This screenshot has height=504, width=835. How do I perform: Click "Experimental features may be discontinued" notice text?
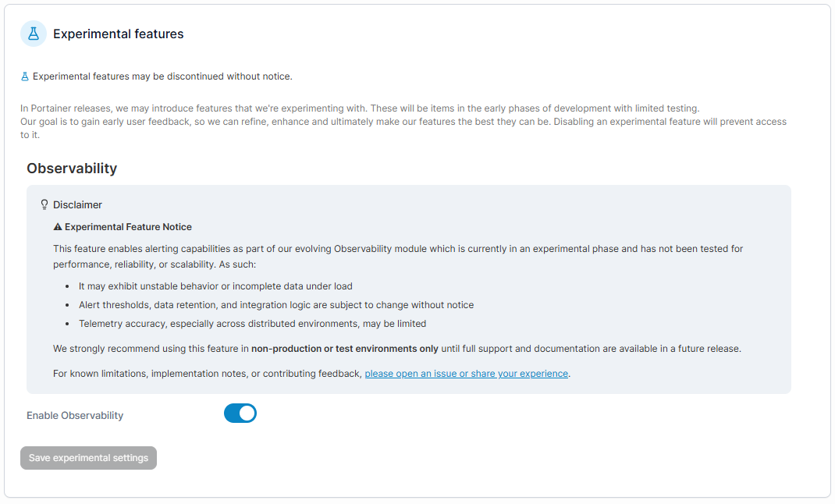click(x=162, y=76)
